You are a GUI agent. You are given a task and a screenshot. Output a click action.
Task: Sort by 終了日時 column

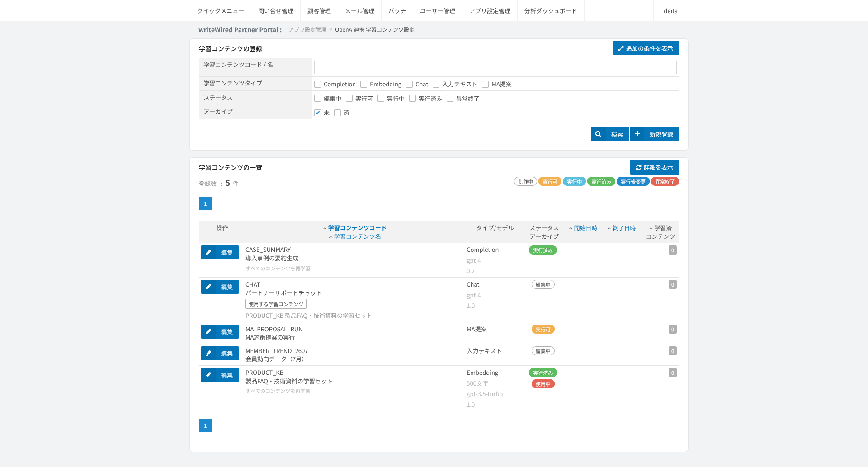tap(624, 228)
